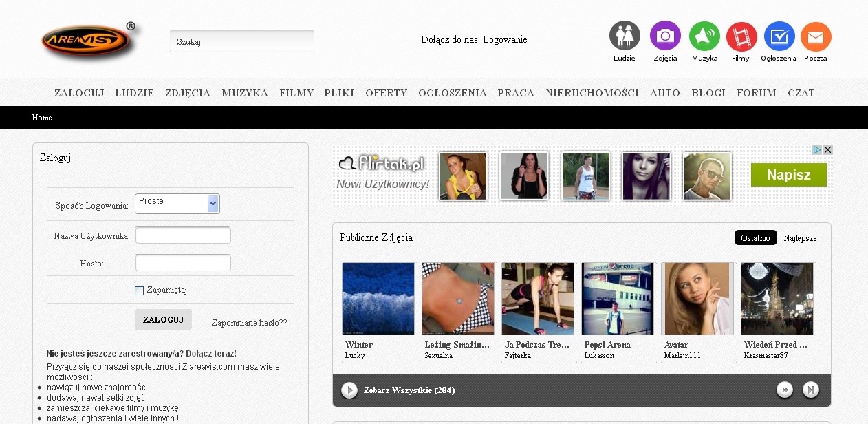The image size is (868, 424).
Task: Open PRACA in the main navigation
Action: tap(516, 93)
